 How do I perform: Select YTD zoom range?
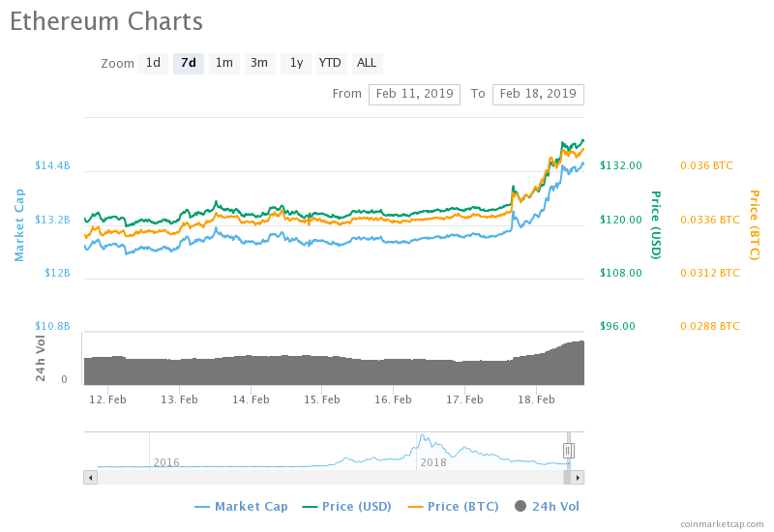click(330, 64)
